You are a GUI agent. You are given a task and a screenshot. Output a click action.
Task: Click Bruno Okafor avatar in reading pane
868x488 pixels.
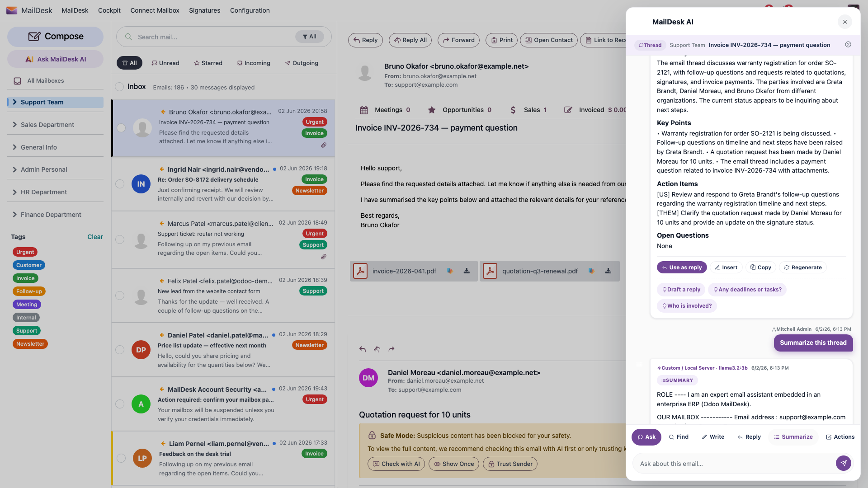[x=365, y=72]
